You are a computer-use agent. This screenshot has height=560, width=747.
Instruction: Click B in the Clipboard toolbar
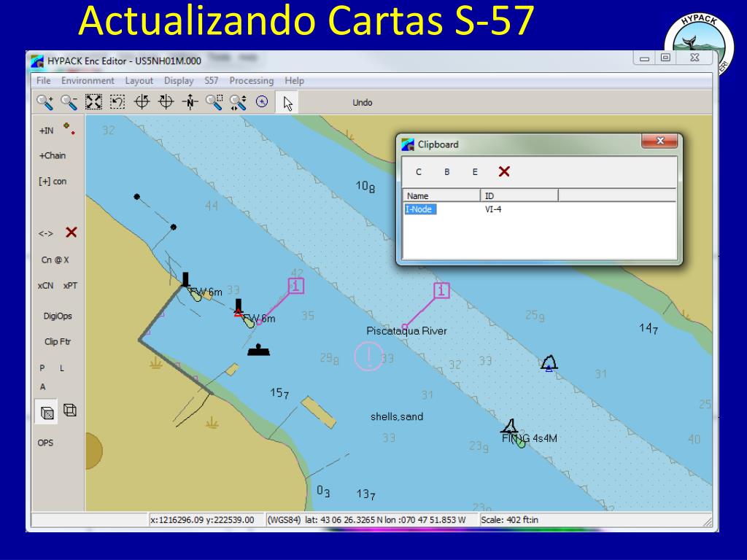point(447,172)
